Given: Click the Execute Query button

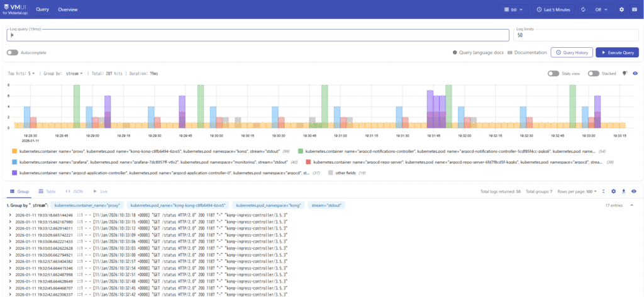Looking at the screenshot, I should tap(617, 52).
